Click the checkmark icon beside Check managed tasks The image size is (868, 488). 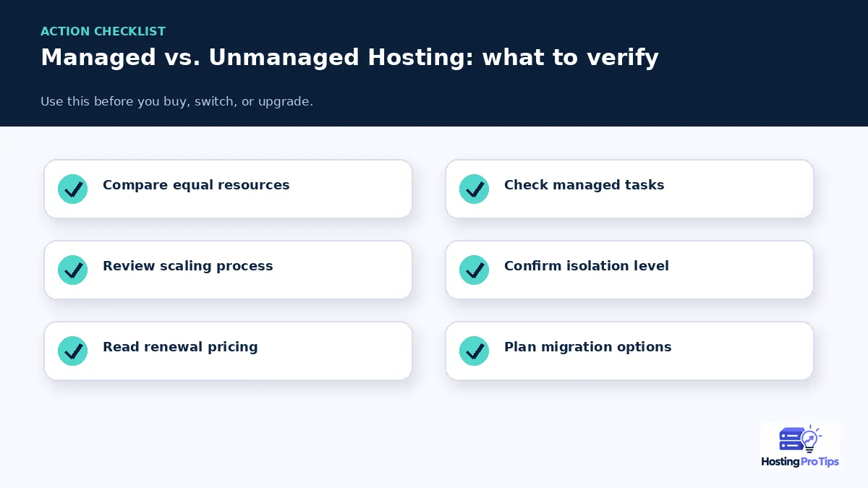point(474,189)
